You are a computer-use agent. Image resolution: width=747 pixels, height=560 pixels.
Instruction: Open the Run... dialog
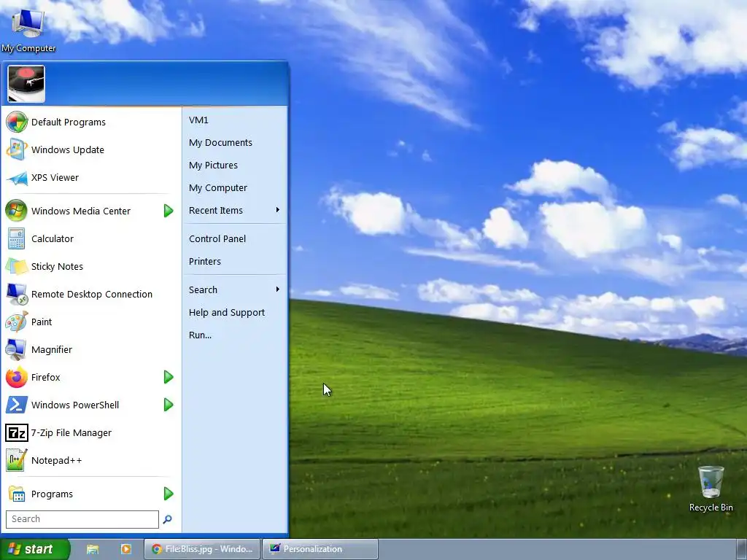(234, 335)
